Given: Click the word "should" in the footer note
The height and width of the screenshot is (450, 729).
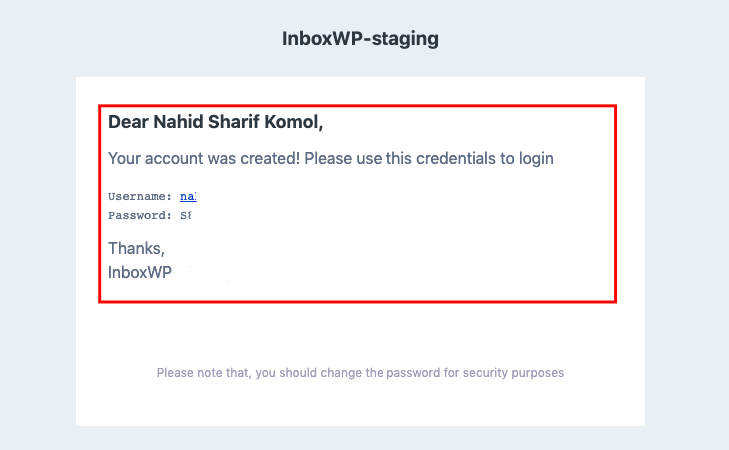Looking at the screenshot, I should (303, 373).
